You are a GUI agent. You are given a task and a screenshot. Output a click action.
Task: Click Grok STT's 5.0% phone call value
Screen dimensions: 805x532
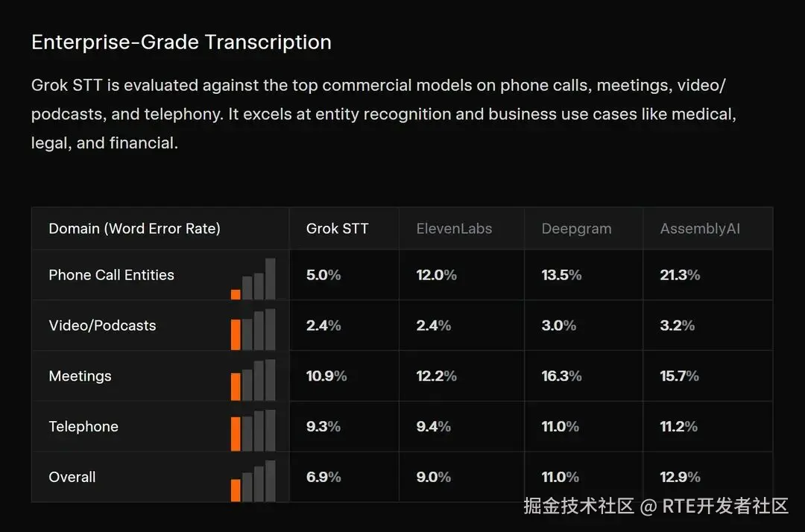tap(323, 275)
